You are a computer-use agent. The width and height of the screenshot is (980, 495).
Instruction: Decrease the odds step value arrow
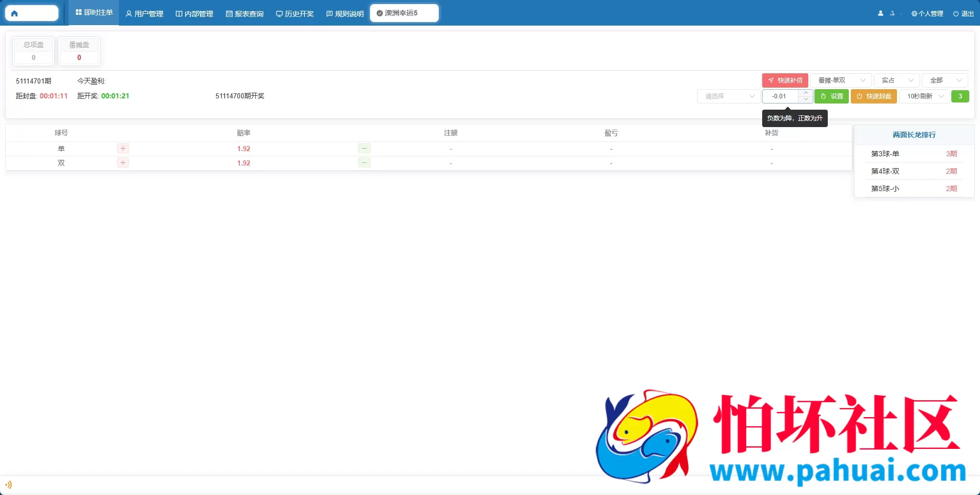[806, 100]
